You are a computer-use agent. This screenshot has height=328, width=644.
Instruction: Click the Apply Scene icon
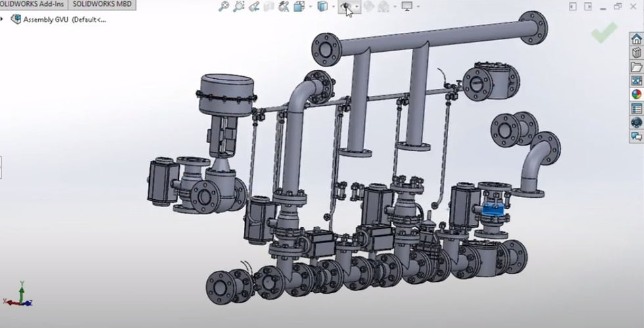tap(384, 6)
